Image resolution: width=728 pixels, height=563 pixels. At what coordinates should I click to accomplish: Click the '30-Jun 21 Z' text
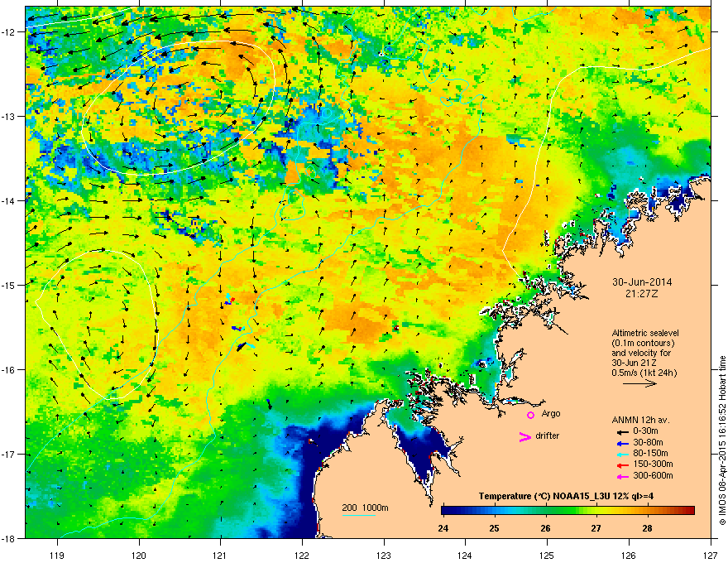pyautogui.click(x=635, y=363)
